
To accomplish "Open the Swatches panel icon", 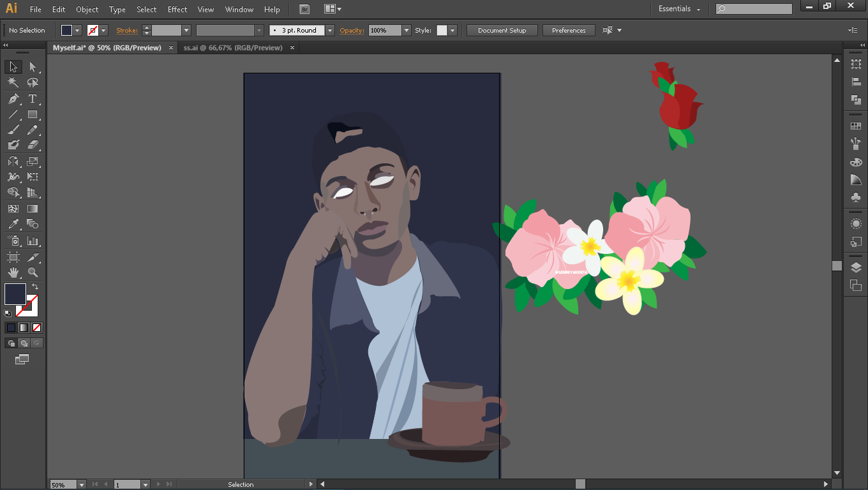I will tap(856, 126).
